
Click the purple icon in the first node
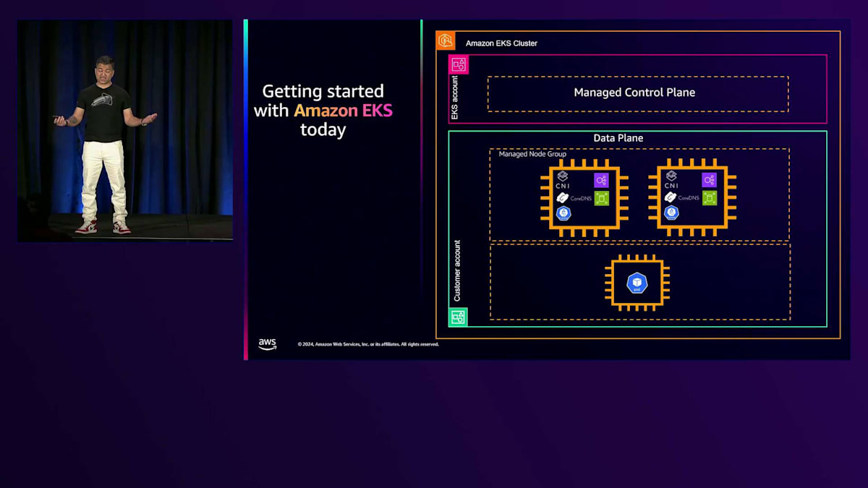[x=602, y=181]
